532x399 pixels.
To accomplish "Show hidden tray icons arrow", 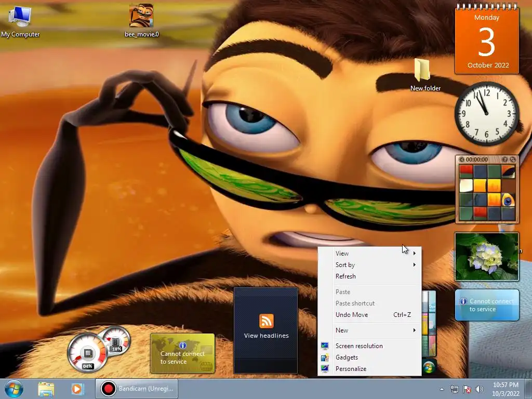I will pyautogui.click(x=442, y=389).
